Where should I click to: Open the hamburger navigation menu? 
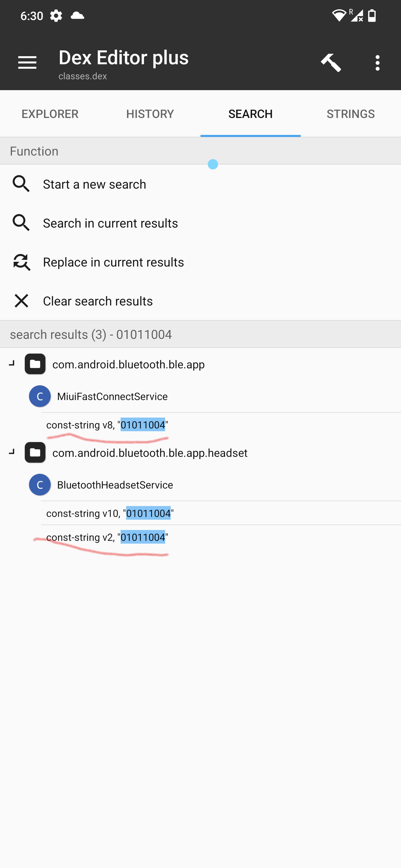(27, 63)
